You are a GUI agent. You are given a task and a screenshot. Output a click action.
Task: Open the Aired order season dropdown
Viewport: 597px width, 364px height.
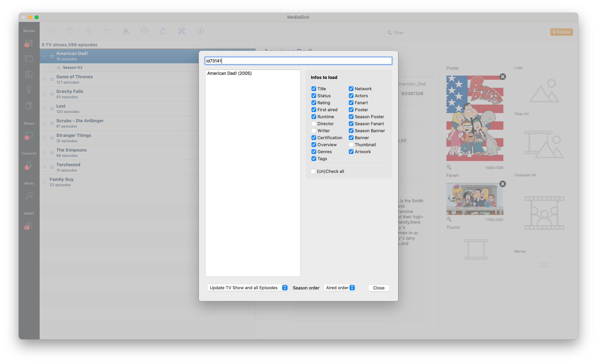[x=339, y=288]
